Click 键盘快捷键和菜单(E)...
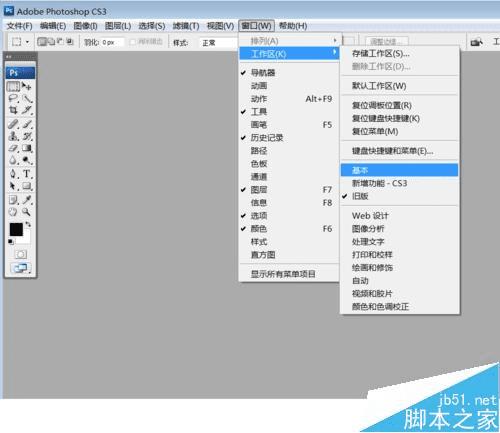Viewport: 500px width, 433px height. tap(399, 151)
